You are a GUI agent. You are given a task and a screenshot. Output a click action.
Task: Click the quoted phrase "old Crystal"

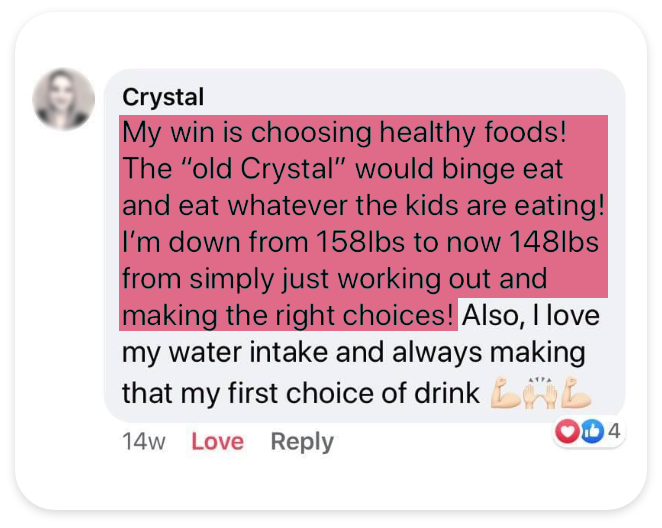click(x=287, y=169)
